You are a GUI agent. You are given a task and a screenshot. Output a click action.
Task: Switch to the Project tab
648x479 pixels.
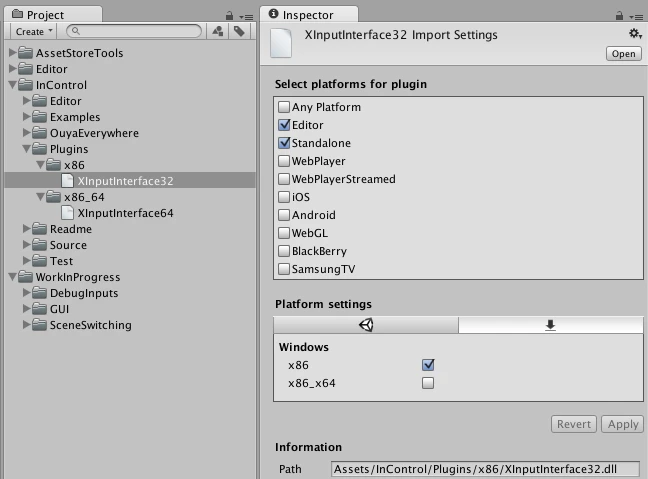53,15
